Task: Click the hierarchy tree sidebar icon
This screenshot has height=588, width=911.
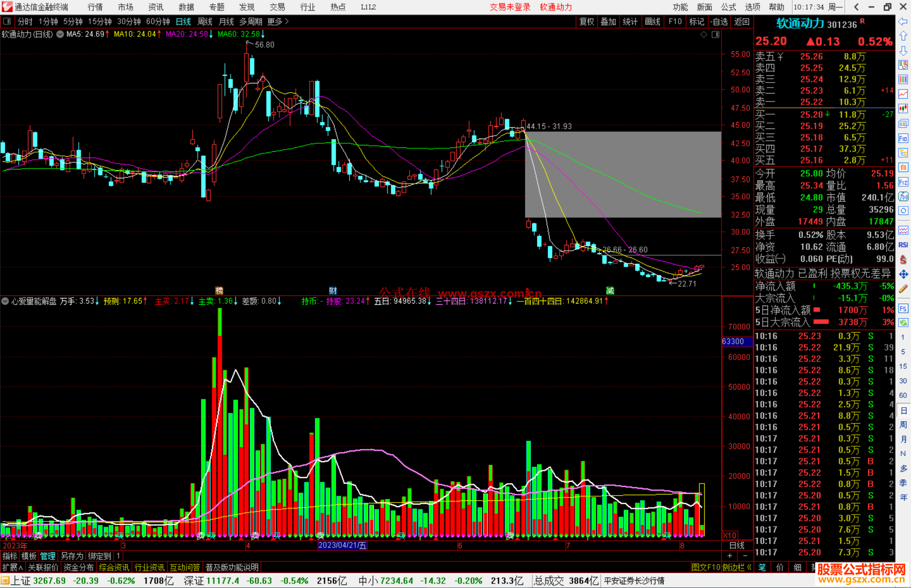Action: click(x=903, y=153)
